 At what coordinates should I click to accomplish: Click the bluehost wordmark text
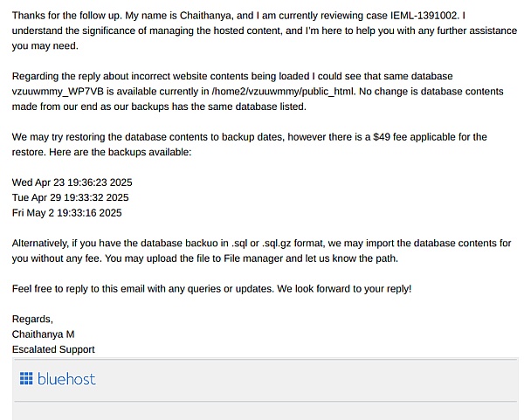tap(66, 379)
